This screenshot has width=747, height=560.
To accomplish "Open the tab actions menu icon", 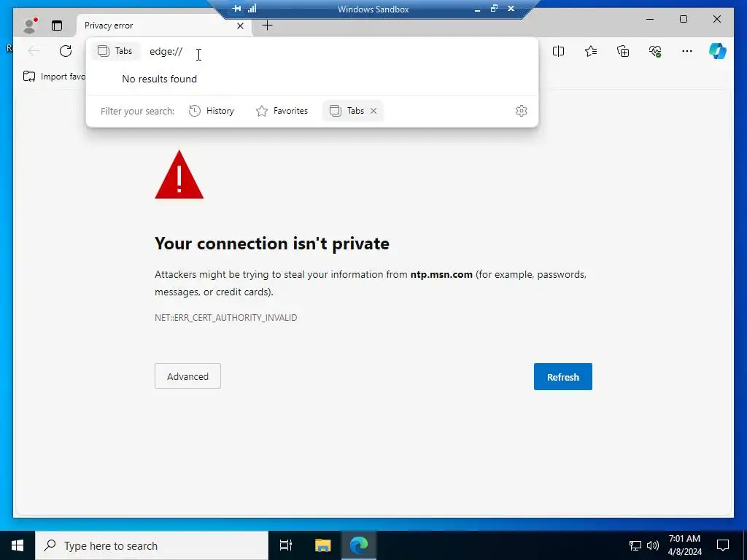I will click(57, 26).
